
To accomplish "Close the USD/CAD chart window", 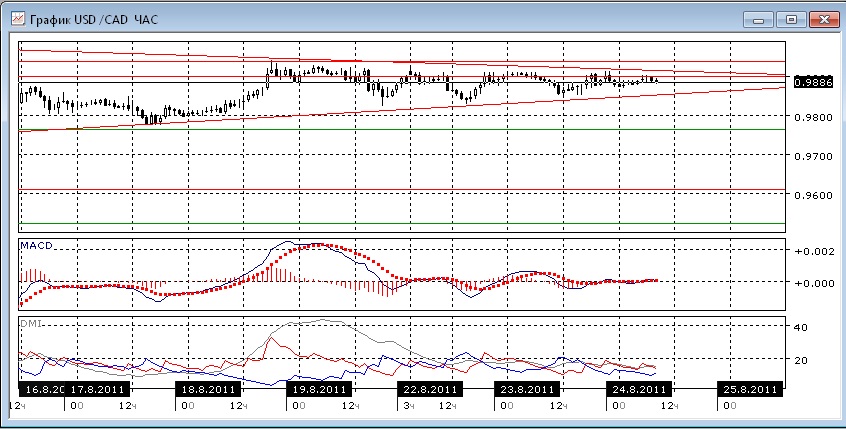I will pos(824,20).
